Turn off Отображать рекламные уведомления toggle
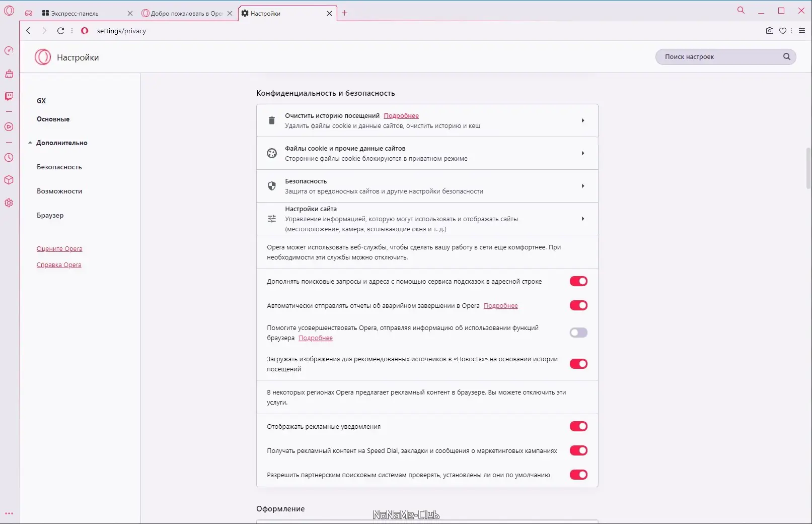This screenshot has height=524, width=812. point(578,426)
